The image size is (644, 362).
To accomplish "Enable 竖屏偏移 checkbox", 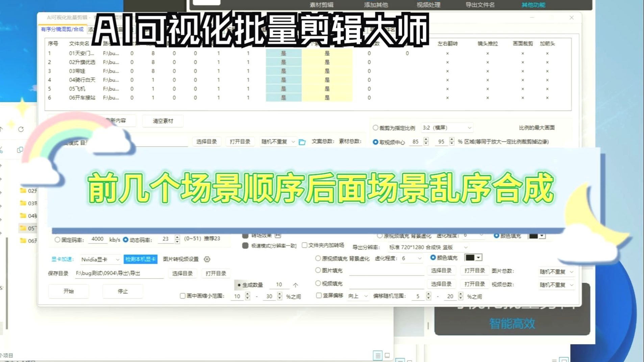I will (x=319, y=295).
